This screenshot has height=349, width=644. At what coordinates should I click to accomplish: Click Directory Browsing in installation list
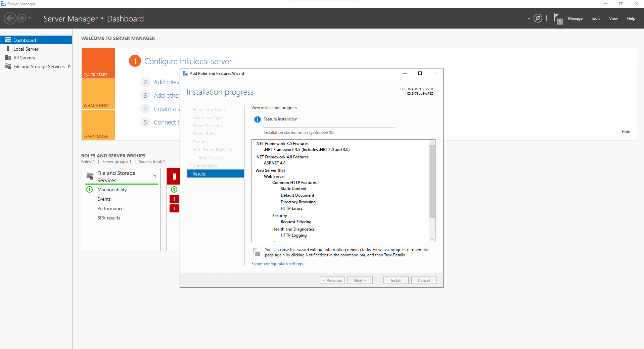click(298, 202)
